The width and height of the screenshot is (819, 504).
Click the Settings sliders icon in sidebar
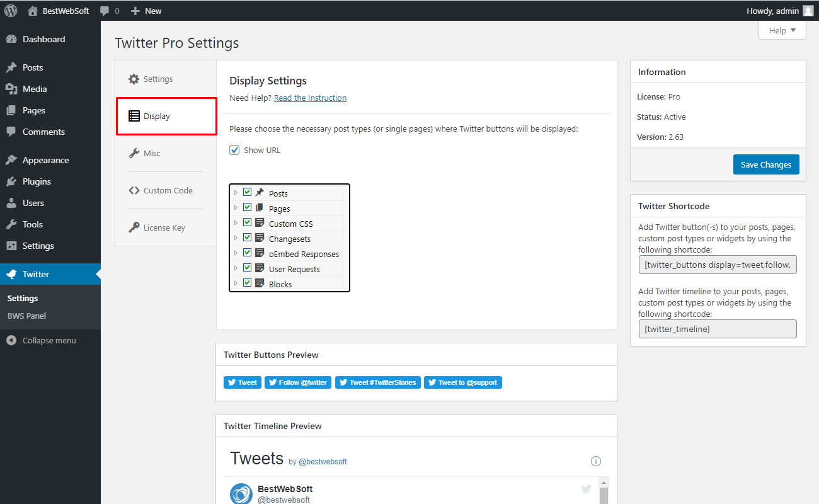(x=11, y=246)
